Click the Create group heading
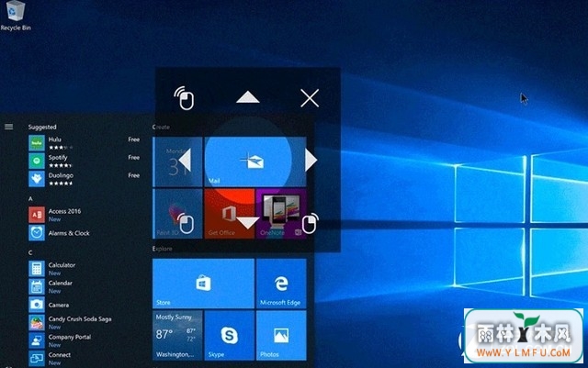588x368 pixels. coord(161,127)
